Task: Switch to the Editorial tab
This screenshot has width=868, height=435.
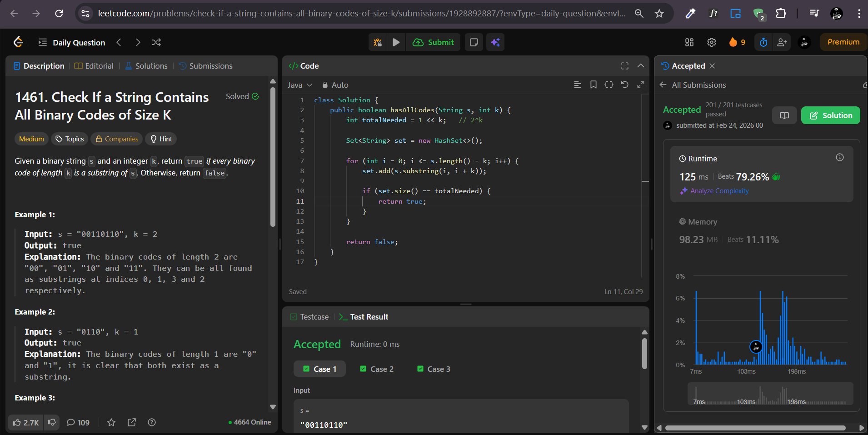Action: point(94,66)
